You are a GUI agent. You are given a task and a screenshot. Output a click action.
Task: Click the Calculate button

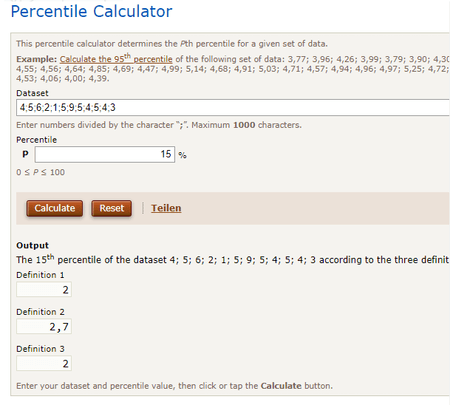tap(55, 208)
